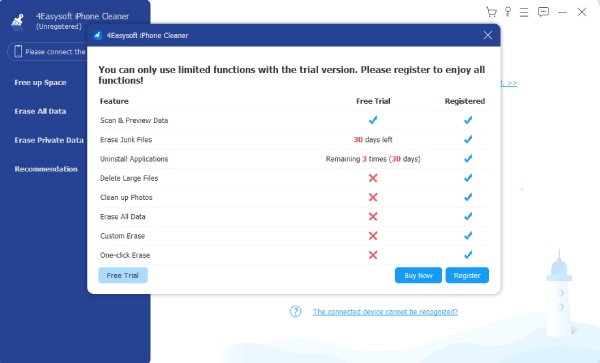The image size is (600, 363).
Task: Click Registered checkmark for Scan & Preview Data
Action: pos(468,120)
